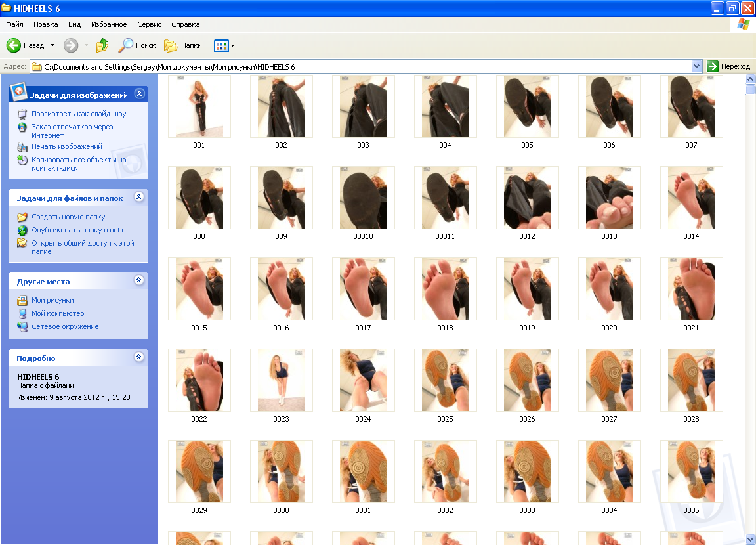756x545 pixels.
Task: Select file thumbnail 00010
Action: 363,198
